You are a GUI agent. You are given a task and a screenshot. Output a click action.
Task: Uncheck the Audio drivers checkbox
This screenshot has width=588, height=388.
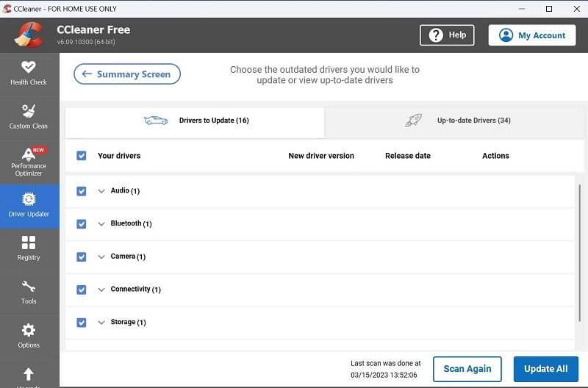tap(82, 191)
